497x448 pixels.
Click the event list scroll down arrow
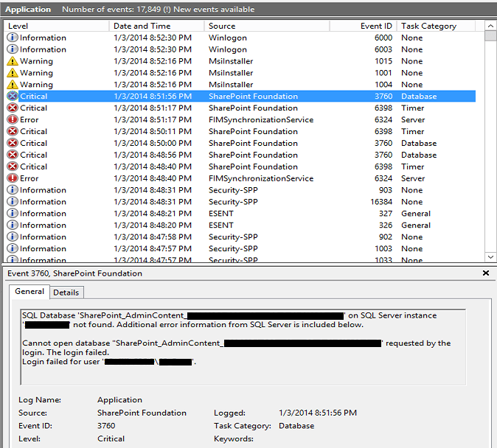[x=490, y=257]
